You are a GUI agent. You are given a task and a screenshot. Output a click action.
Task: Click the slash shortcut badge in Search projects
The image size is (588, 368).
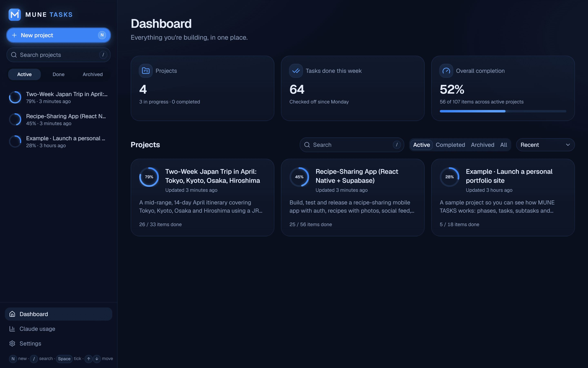pos(103,55)
